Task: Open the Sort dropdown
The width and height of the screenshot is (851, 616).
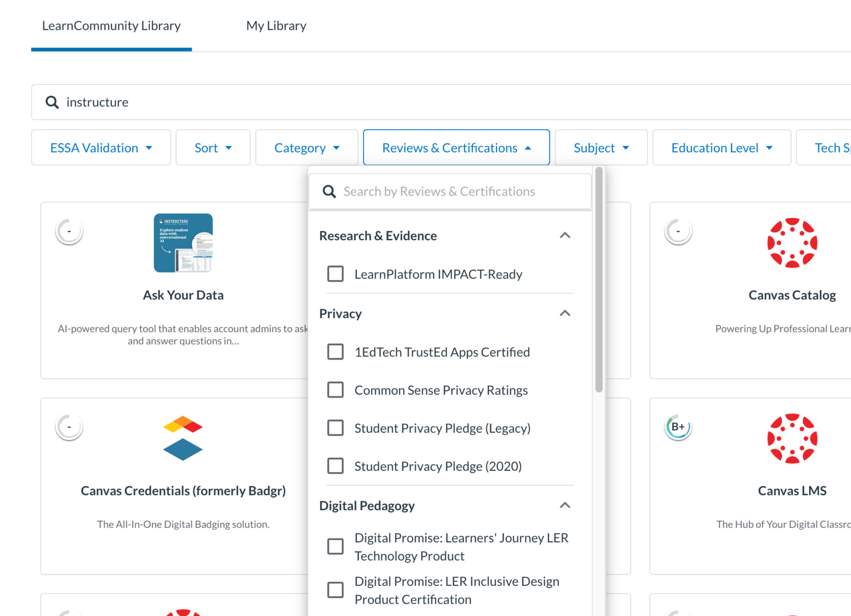Action: point(213,147)
